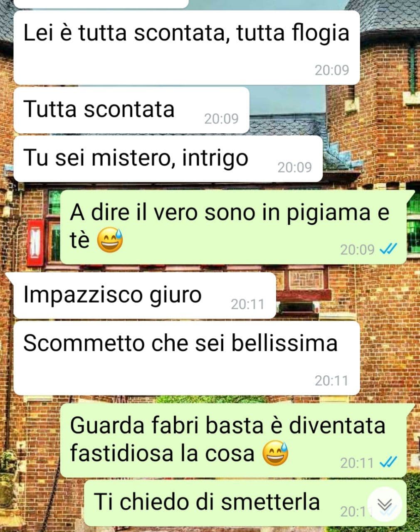Select the 'Scommetto che sei bellissima' message

click(x=187, y=358)
